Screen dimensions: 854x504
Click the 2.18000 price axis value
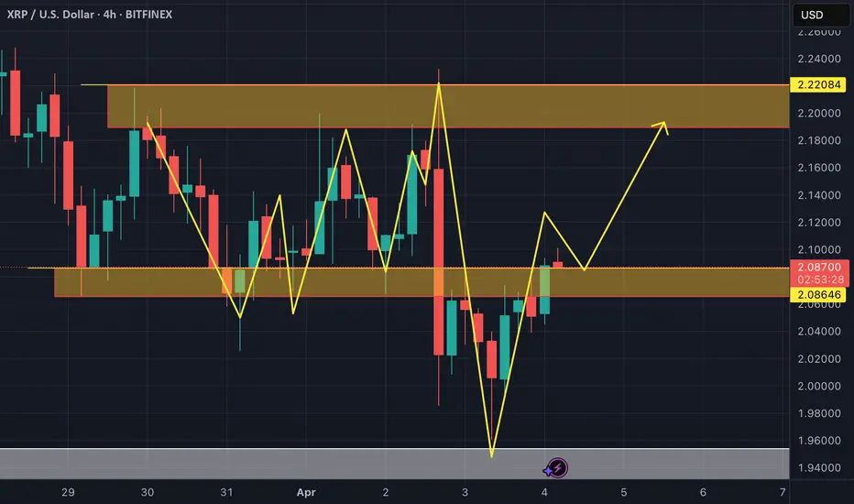click(818, 140)
